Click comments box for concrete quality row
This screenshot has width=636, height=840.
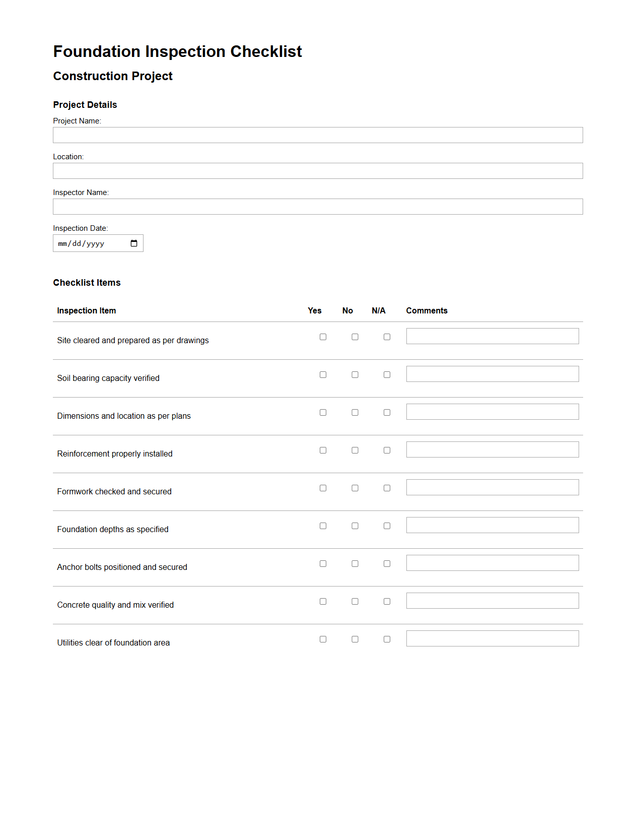point(492,600)
